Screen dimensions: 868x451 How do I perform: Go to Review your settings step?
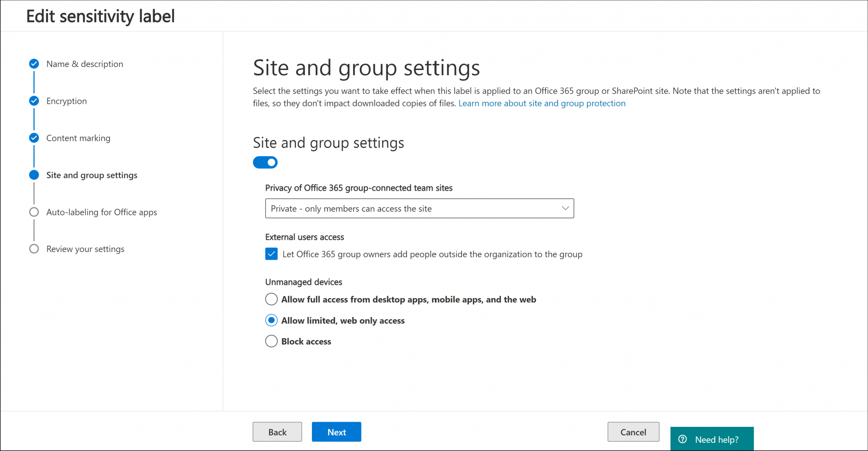tap(85, 249)
